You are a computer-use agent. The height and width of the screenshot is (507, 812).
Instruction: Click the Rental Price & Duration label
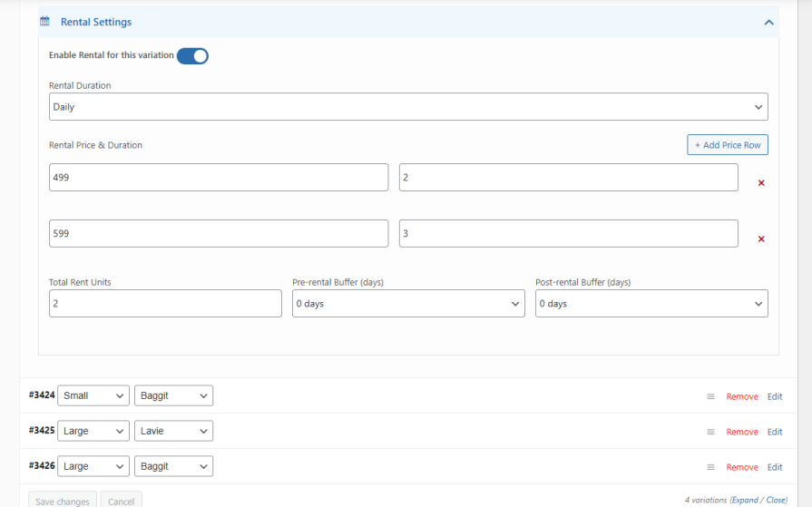point(95,145)
